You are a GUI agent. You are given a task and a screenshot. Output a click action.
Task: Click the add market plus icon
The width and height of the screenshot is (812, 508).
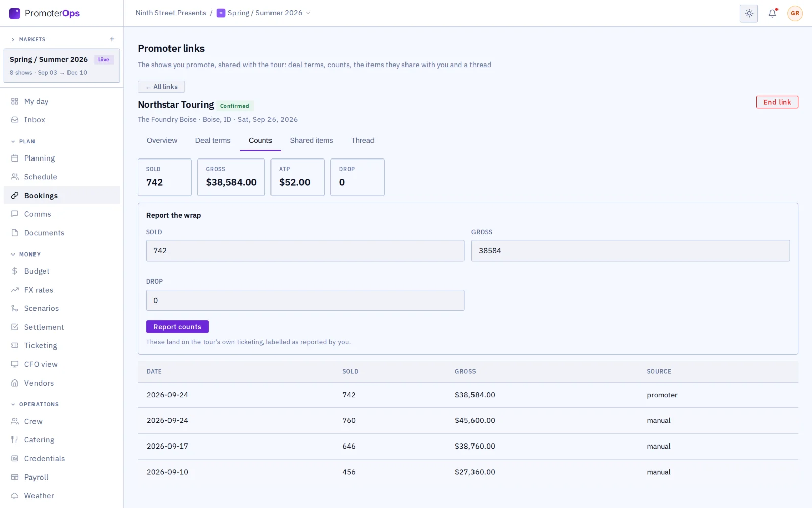(112, 39)
